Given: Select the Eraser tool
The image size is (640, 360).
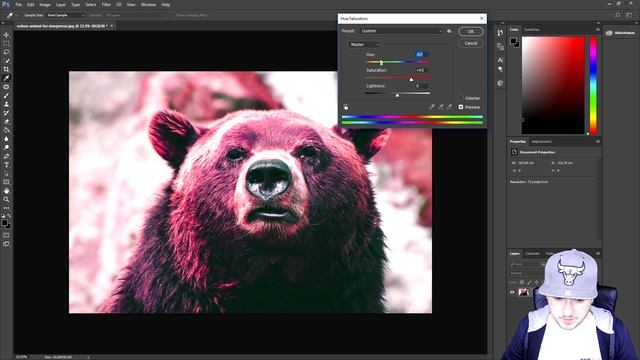Looking at the screenshot, I should click(6, 121).
